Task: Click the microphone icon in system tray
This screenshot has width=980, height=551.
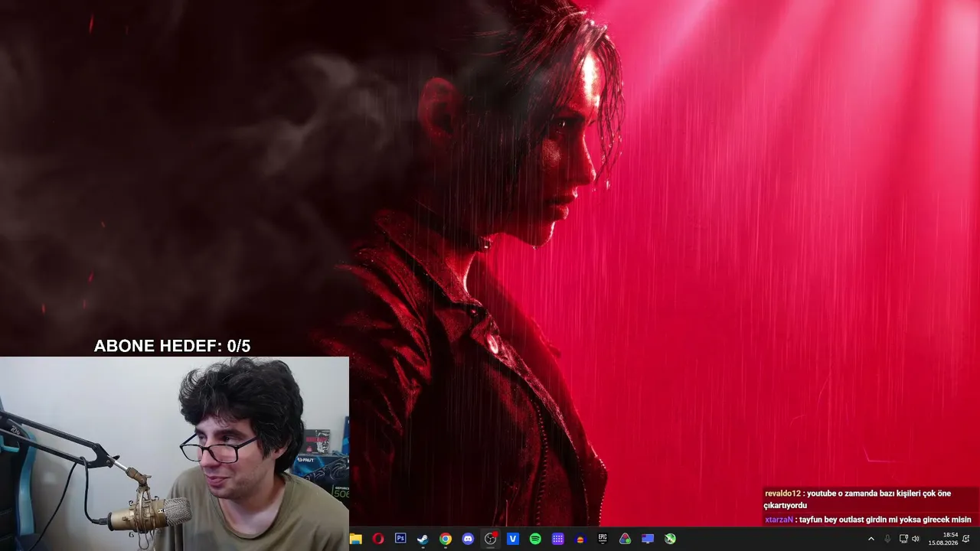Action: (887, 539)
